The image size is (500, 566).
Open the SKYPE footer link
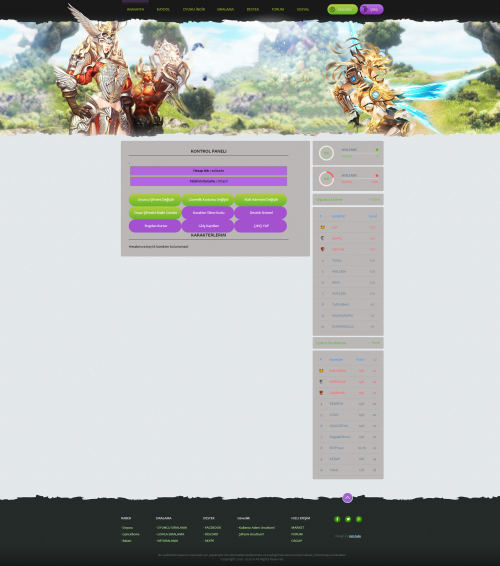click(209, 541)
